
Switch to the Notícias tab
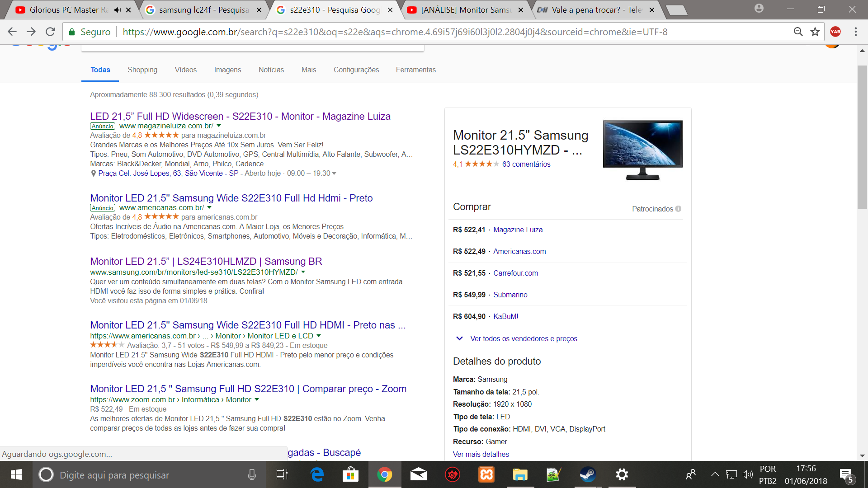coord(271,70)
